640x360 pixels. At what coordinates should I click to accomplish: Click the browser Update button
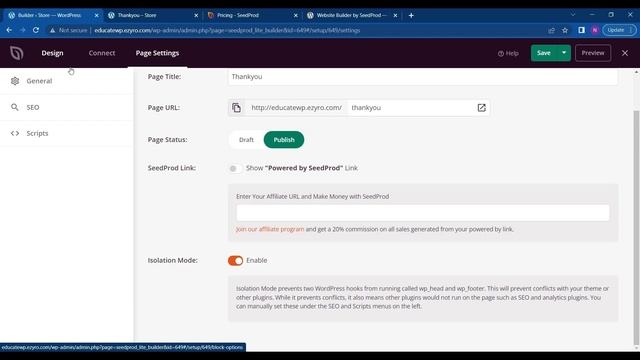click(619, 30)
